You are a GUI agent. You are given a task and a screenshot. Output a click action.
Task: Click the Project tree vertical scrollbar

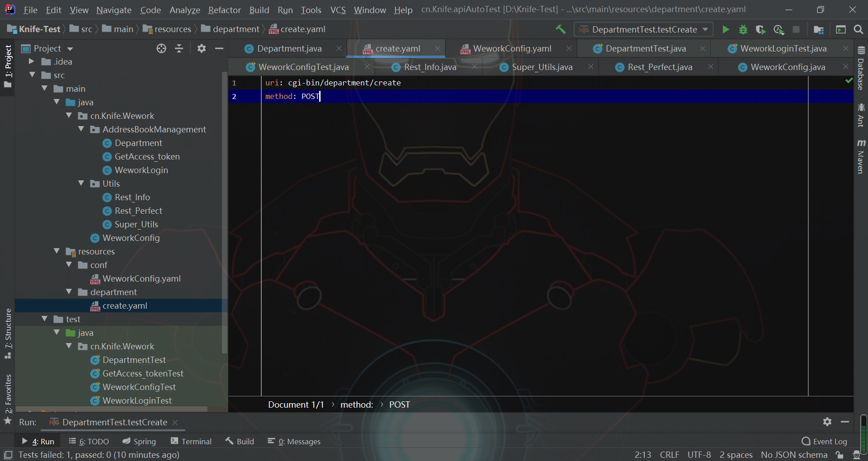(x=224, y=212)
